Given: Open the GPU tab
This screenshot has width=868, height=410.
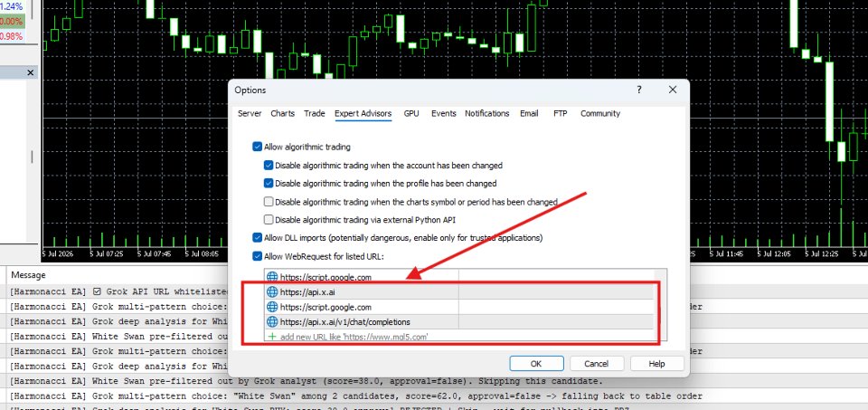Looking at the screenshot, I should click(x=411, y=113).
